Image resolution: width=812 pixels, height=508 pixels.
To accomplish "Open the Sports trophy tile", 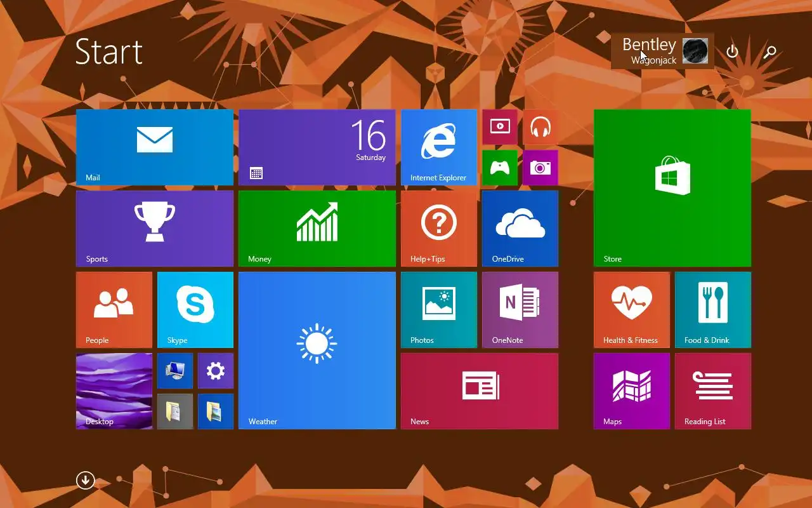I will [x=155, y=229].
